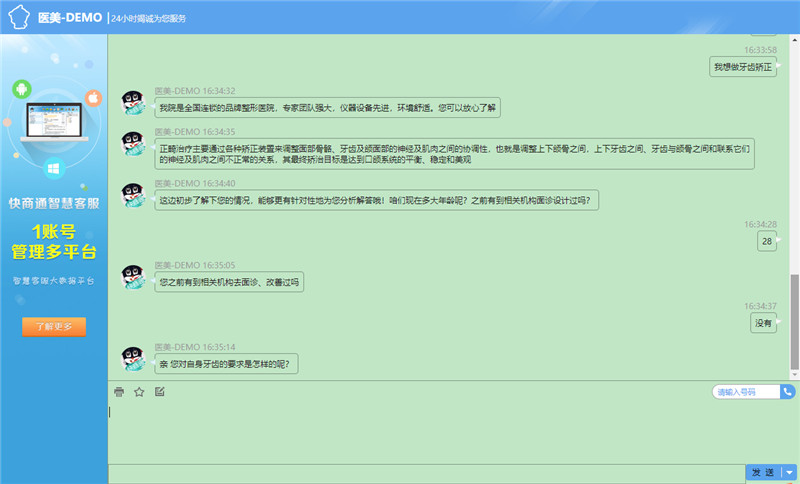Click the edit/leave message icon

pos(159,392)
